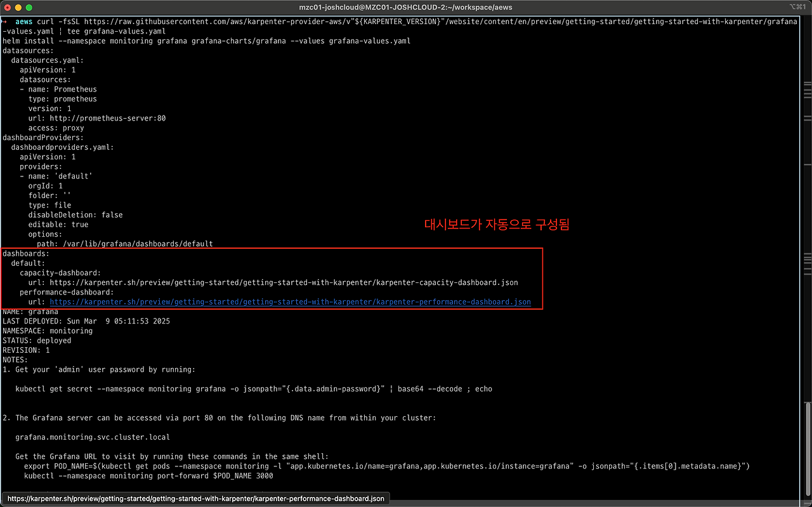Click the 'orgId: 1' line
Screen dimensions: 812x507
coord(45,186)
